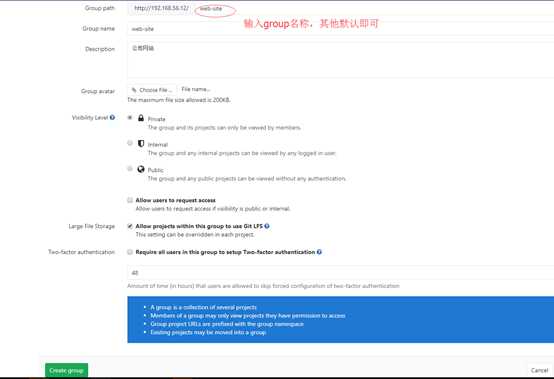The image size is (554, 379).
Task: Click 'Group project URLs are prefixed' note
Action: coord(227,324)
